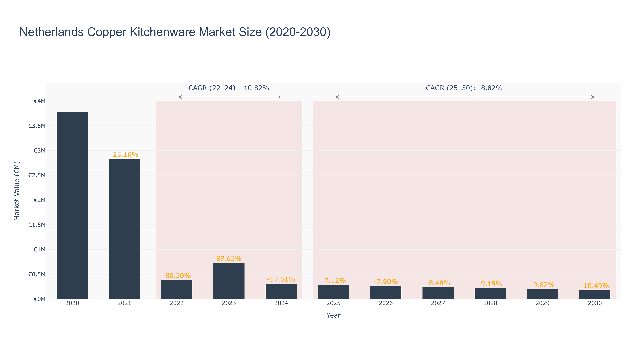Click the 2025 bar
Viewport: 644px width, 345px height.
pyautogui.click(x=333, y=292)
